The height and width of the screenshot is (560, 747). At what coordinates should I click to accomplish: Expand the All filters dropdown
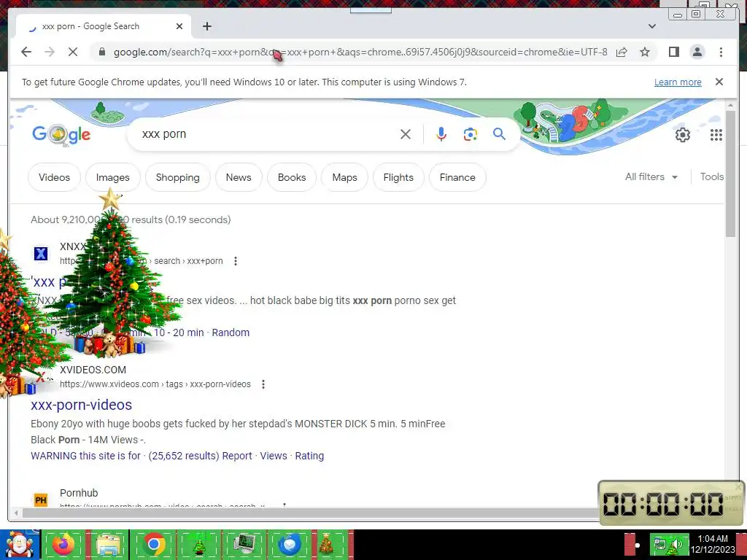[x=651, y=176]
